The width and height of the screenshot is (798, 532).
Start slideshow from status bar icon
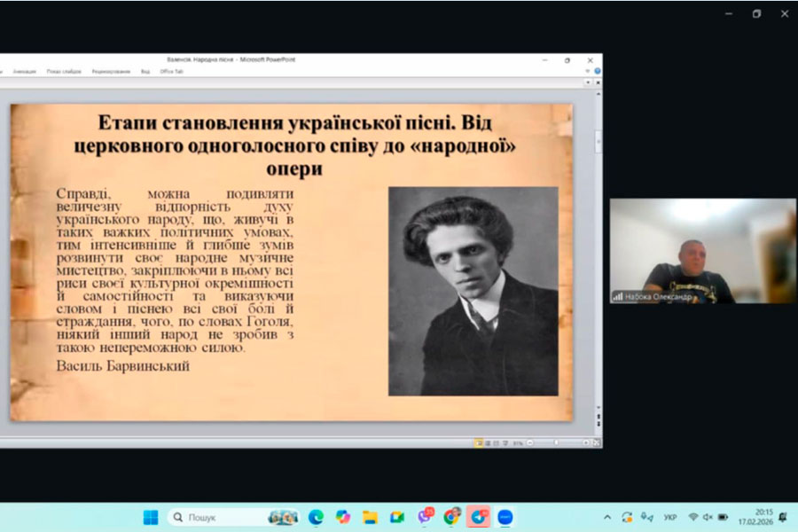(x=504, y=442)
